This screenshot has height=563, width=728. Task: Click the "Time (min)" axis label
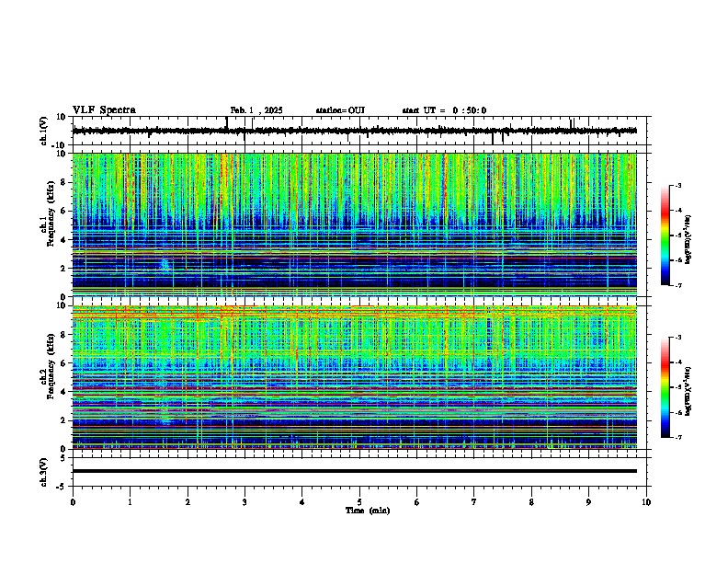click(368, 511)
